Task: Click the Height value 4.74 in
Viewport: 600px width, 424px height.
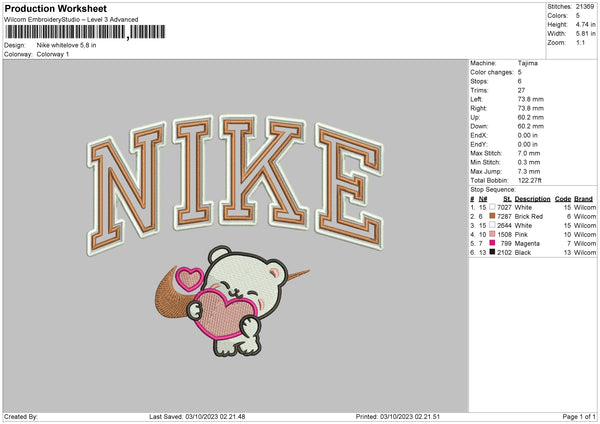Action: [x=585, y=24]
